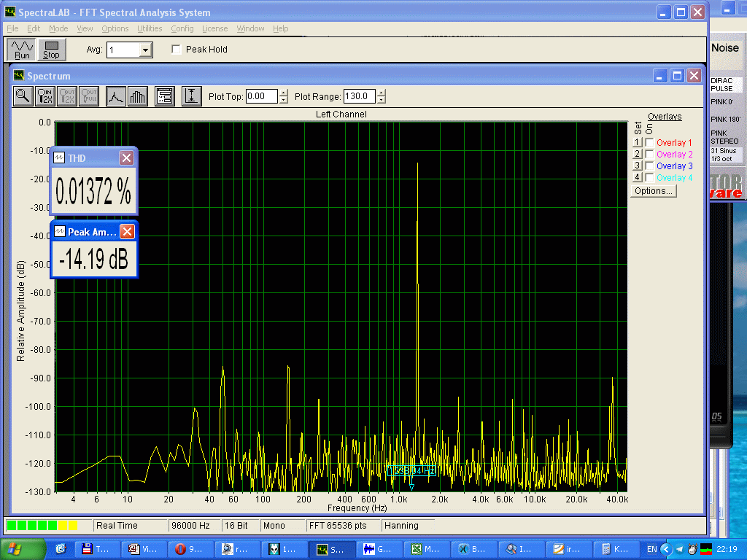Set overlay 3 with button 3

pyautogui.click(x=638, y=166)
